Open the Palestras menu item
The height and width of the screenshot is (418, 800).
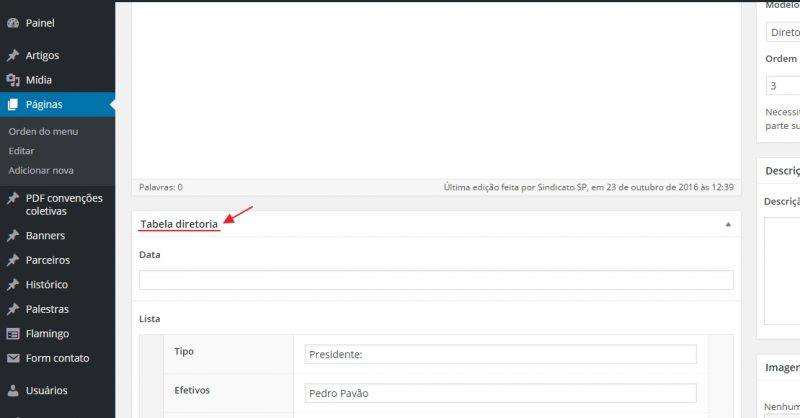tap(47, 310)
